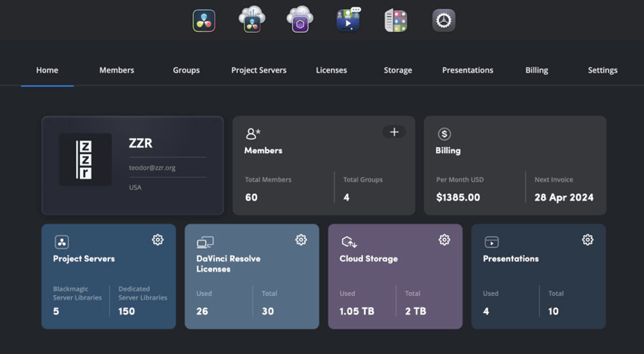Open the DaVinci Resolve app icon
The width and height of the screenshot is (644, 354).
point(204,20)
